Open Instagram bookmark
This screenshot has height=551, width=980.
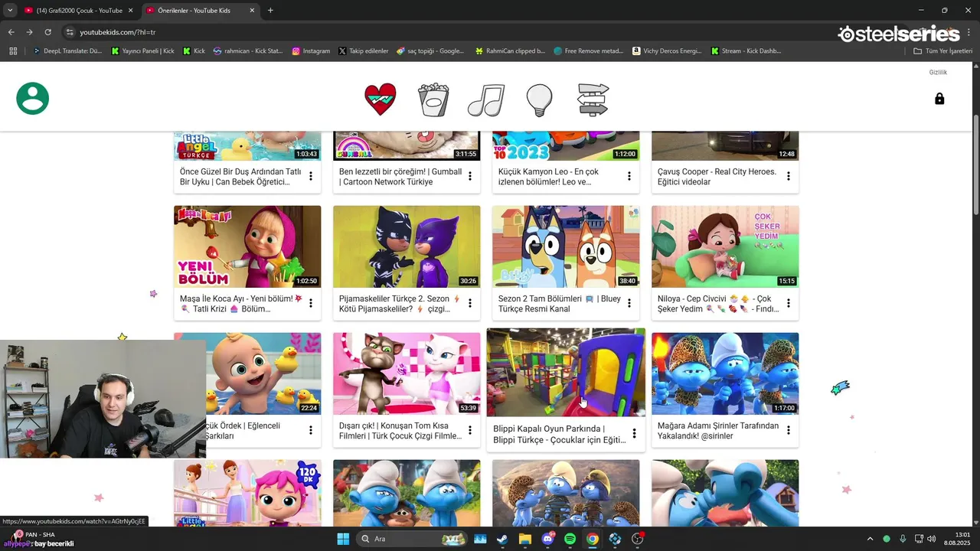click(x=311, y=51)
